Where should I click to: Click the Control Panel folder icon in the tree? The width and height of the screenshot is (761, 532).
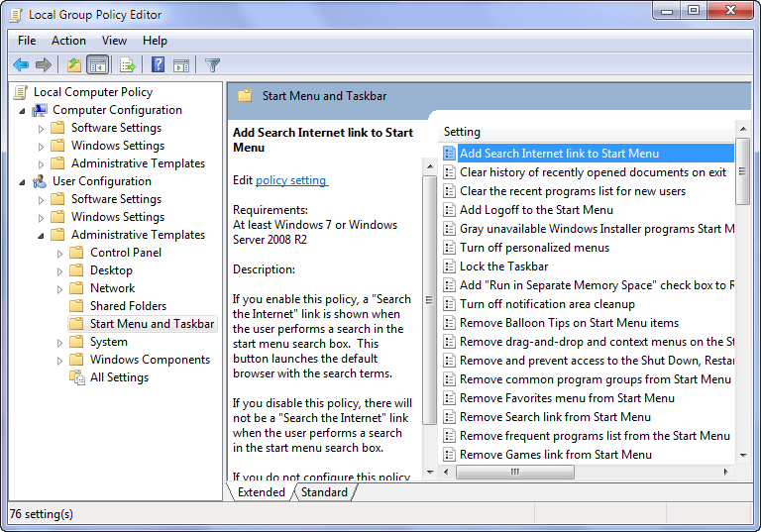tap(76, 253)
